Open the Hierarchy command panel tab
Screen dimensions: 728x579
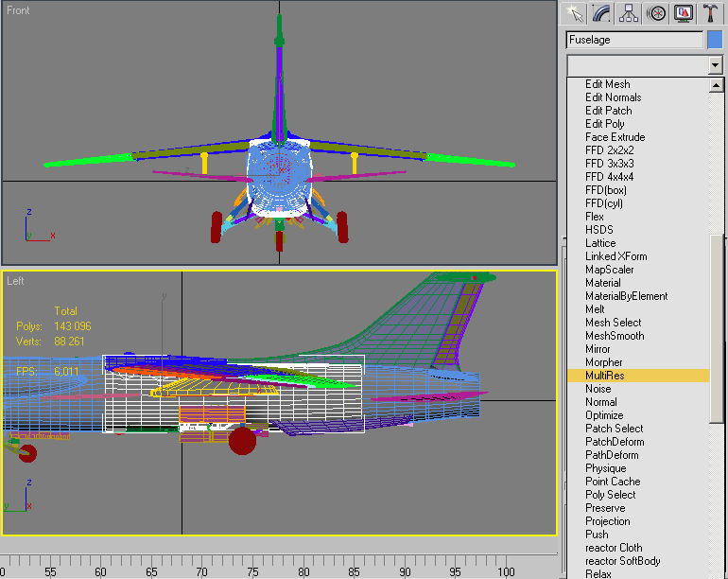(629, 13)
